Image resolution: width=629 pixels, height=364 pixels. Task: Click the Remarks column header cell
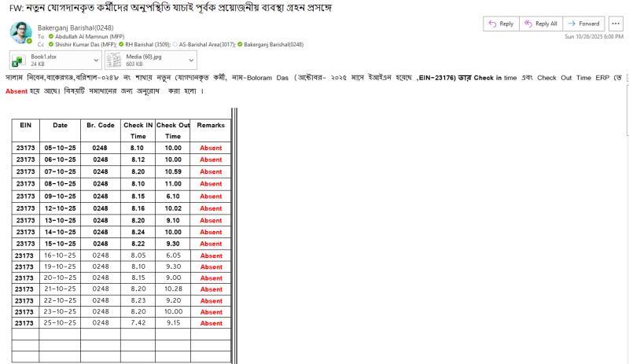click(211, 125)
